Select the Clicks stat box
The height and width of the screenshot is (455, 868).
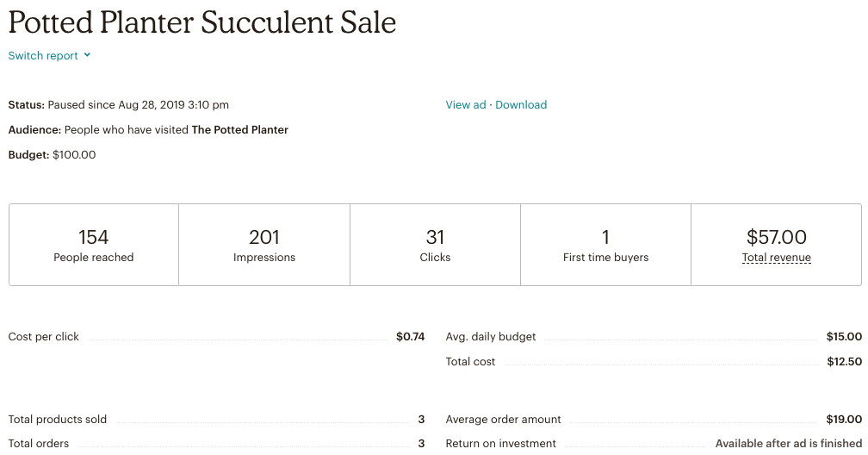click(x=435, y=245)
